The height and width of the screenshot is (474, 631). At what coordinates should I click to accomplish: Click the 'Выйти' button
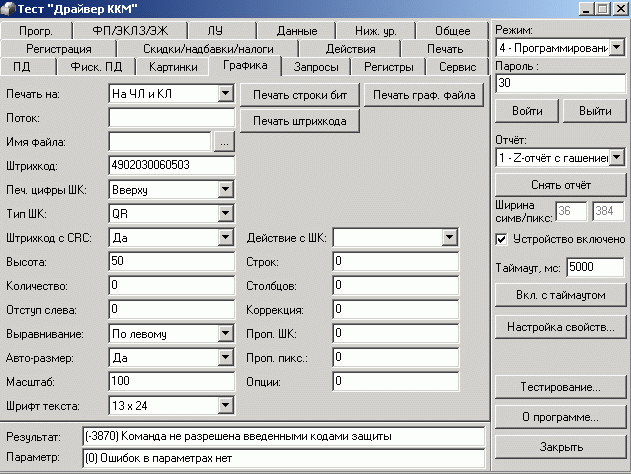(x=595, y=111)
